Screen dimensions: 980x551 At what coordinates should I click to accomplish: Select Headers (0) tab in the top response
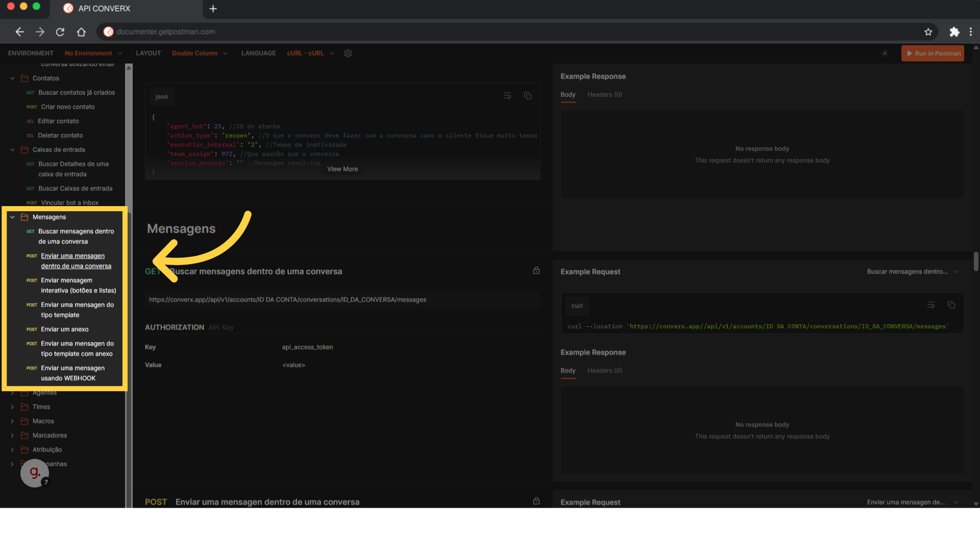pos(604,94)
